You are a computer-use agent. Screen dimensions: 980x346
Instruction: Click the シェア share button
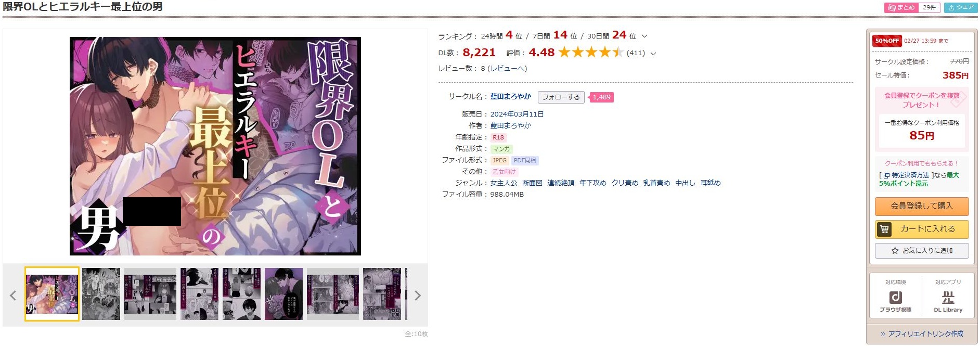point(961,7)
